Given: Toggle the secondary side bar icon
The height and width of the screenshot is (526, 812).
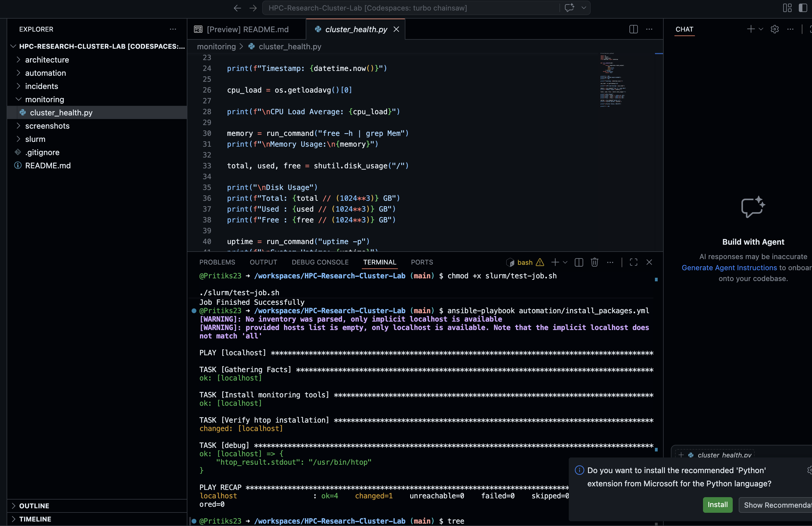Looking at the screenshot, I should click(803, 8).
